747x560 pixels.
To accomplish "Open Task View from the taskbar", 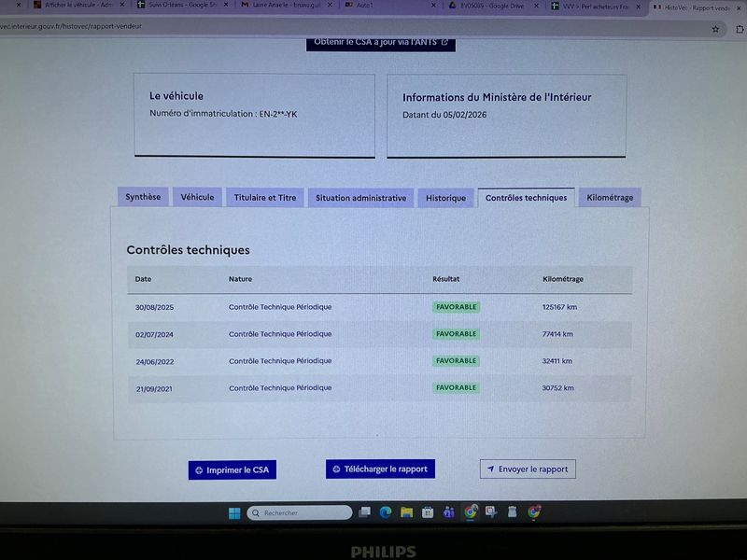I will (x=365, y=512).
